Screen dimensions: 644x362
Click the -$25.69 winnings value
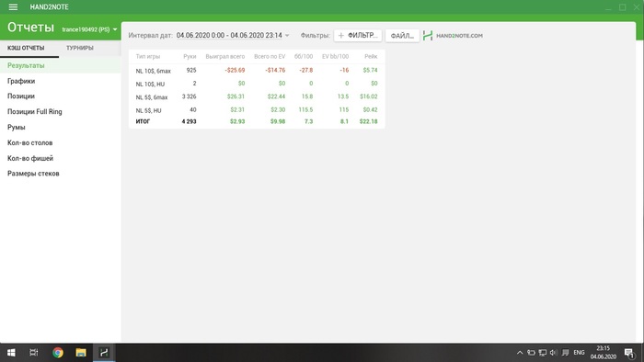tap(235, 70)
